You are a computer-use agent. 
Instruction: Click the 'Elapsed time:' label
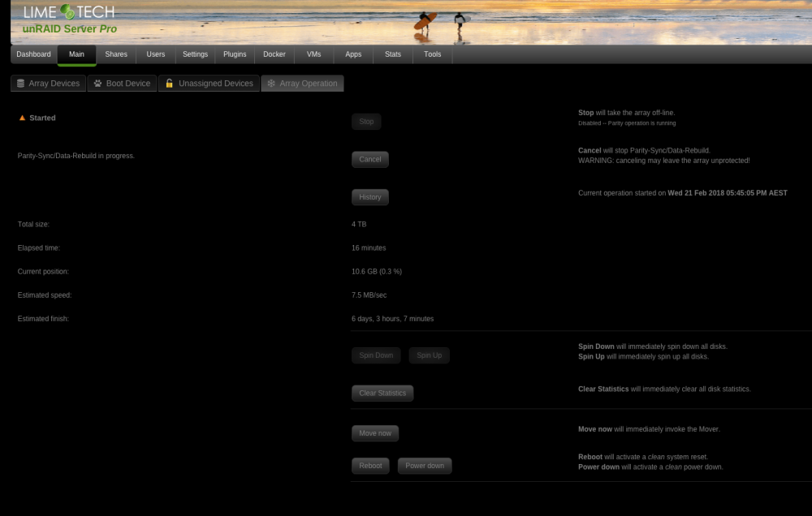pos(39,248)
